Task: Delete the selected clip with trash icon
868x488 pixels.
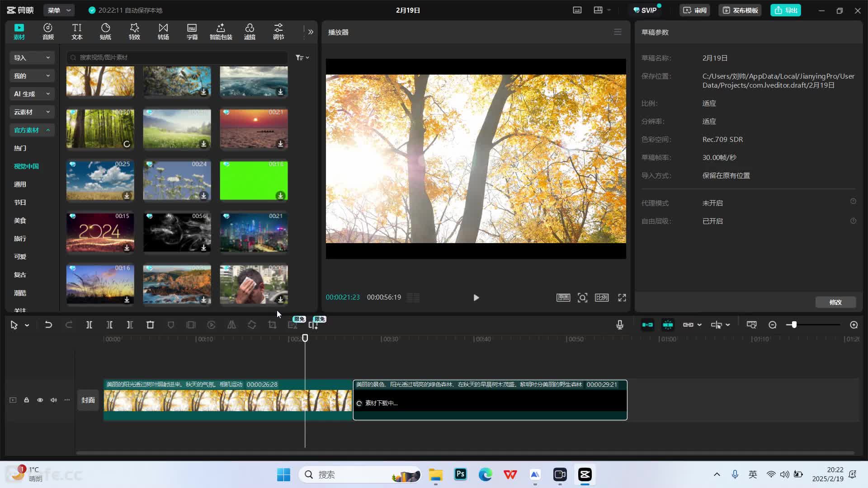Action: click(x=150, y=325)
